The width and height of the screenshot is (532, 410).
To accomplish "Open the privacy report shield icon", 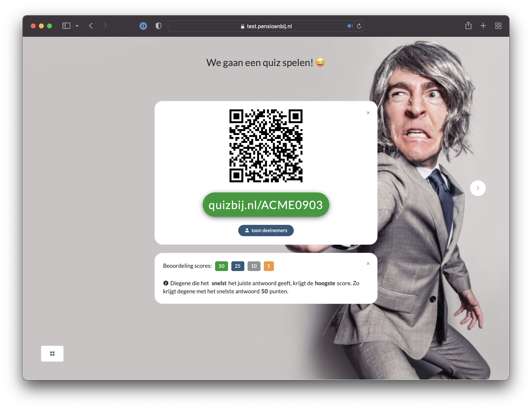I will pyautogui.click(x=158, y=26).
